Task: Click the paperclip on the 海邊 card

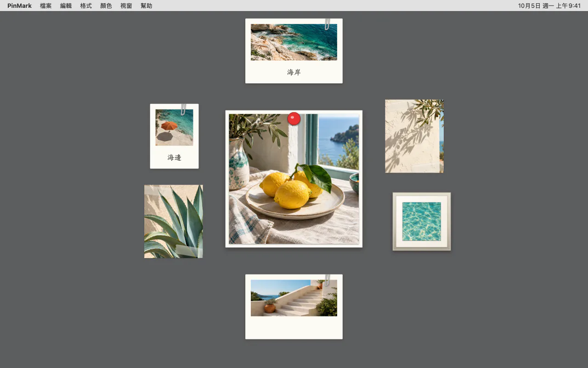Action: pos(183,109)
